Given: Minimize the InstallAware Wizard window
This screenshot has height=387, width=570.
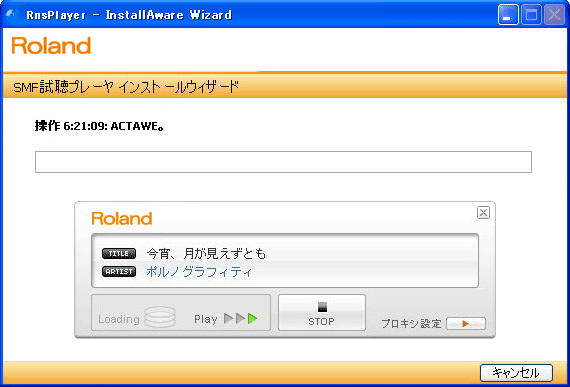Looking at the screenshot, I should click(508, 15).
